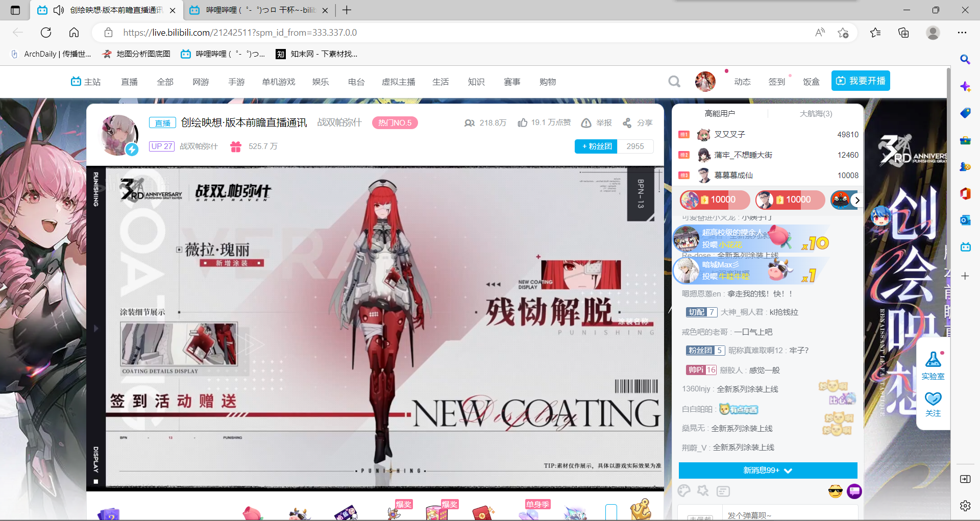The width and height of the screenshot is (980, 521).
Task: Click the 热门NO.5 hot ranking badge
Action: (395, 123)
